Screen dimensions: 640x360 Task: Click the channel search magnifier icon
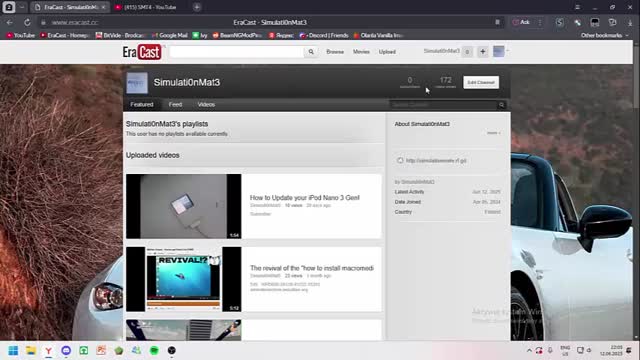coord(501,105)
